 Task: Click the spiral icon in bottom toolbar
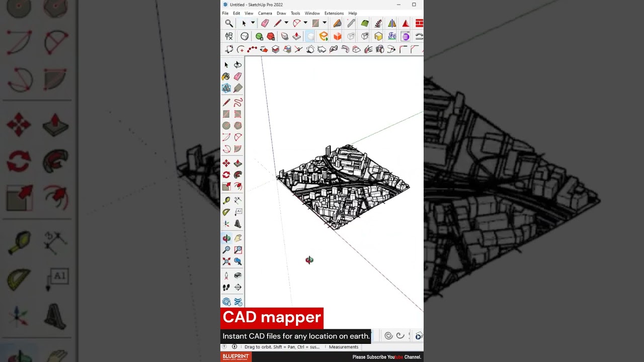click(388, 336)
